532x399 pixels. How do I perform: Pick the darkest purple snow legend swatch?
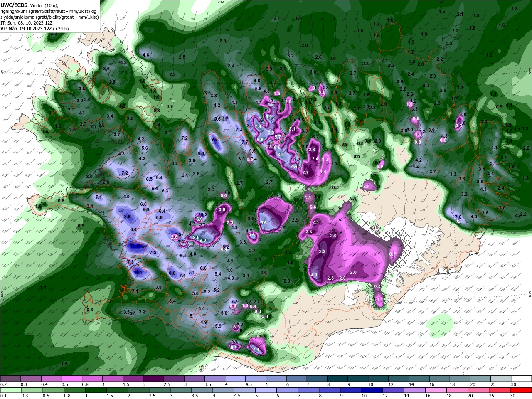(153, 379)
